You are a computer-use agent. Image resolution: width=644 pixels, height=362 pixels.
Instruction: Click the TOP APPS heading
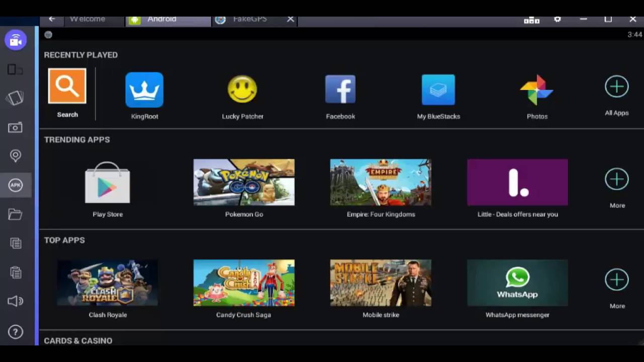tap(64, 240)
